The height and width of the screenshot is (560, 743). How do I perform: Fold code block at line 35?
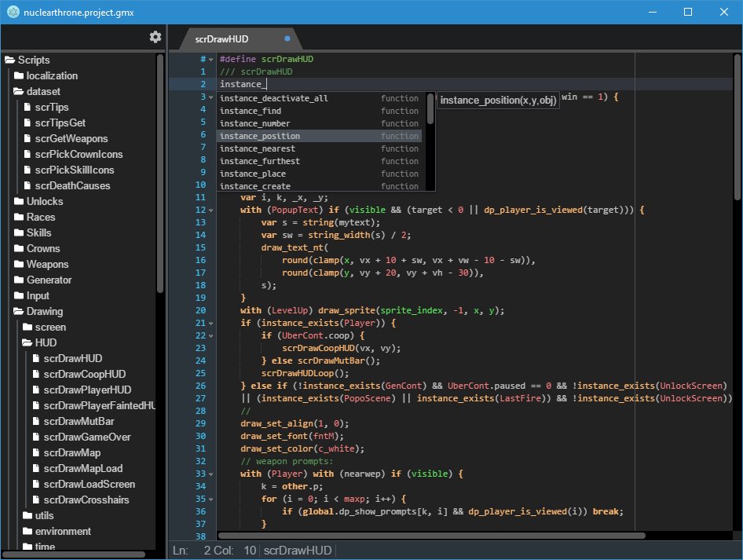(x=210, y=500)
